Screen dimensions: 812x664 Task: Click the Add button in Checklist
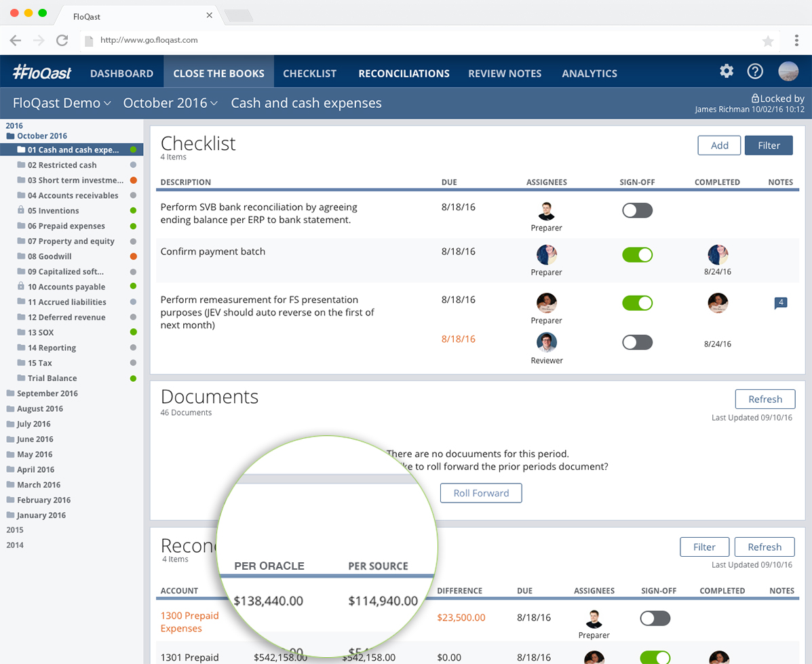719,145
